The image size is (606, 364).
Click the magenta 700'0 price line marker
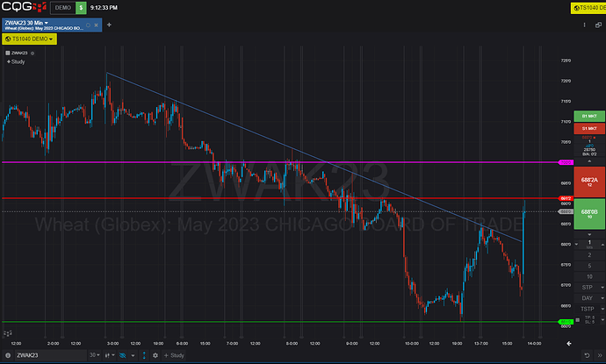click(x=566, y=162)
